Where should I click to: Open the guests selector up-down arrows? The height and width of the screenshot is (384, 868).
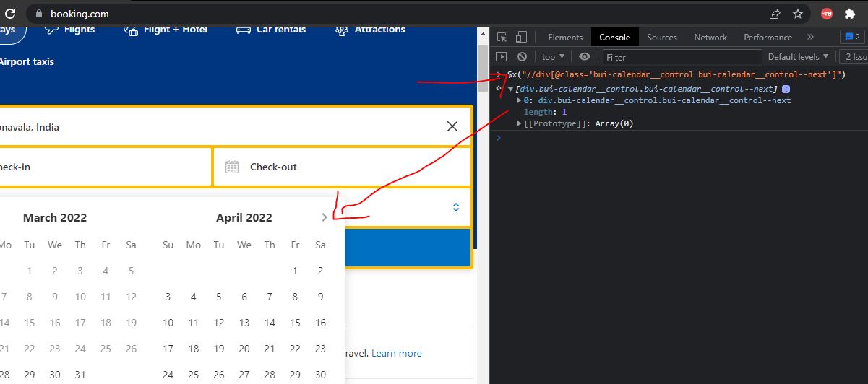click(456, 207)
